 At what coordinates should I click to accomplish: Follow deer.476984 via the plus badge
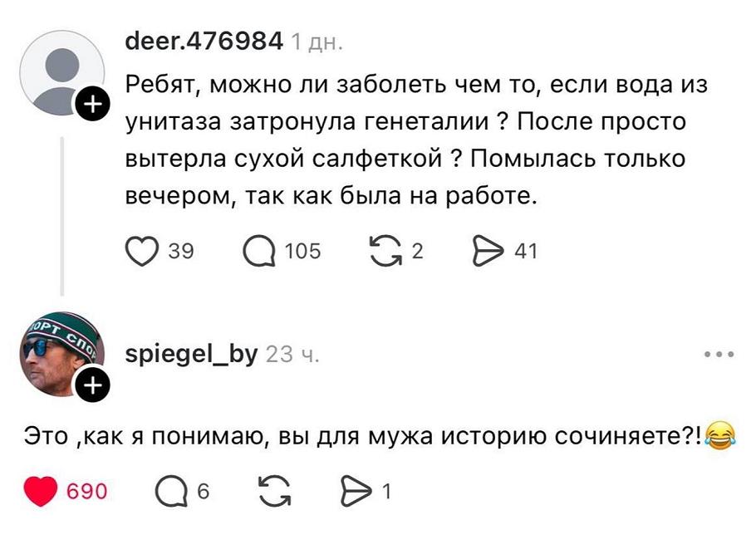[x=92, y=103]
